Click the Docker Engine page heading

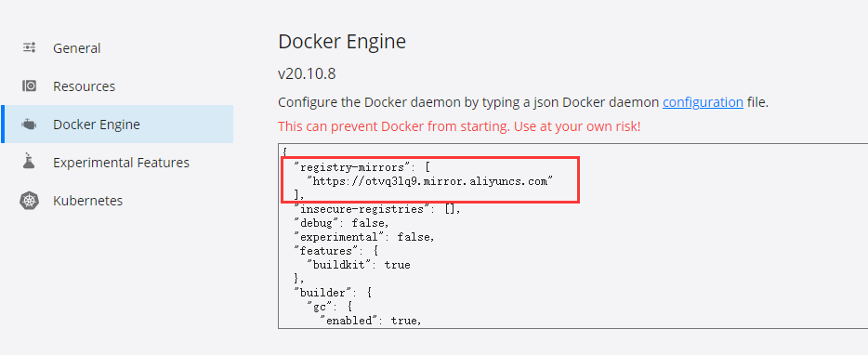coord(342,42)
